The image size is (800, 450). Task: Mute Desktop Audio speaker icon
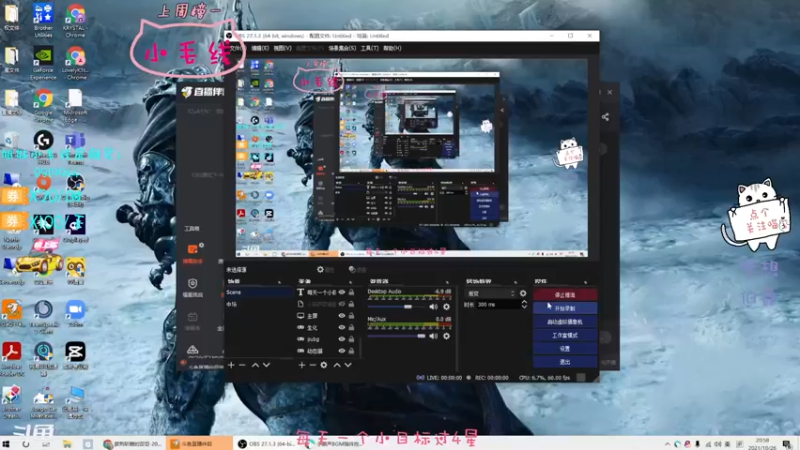coord(433,307)
